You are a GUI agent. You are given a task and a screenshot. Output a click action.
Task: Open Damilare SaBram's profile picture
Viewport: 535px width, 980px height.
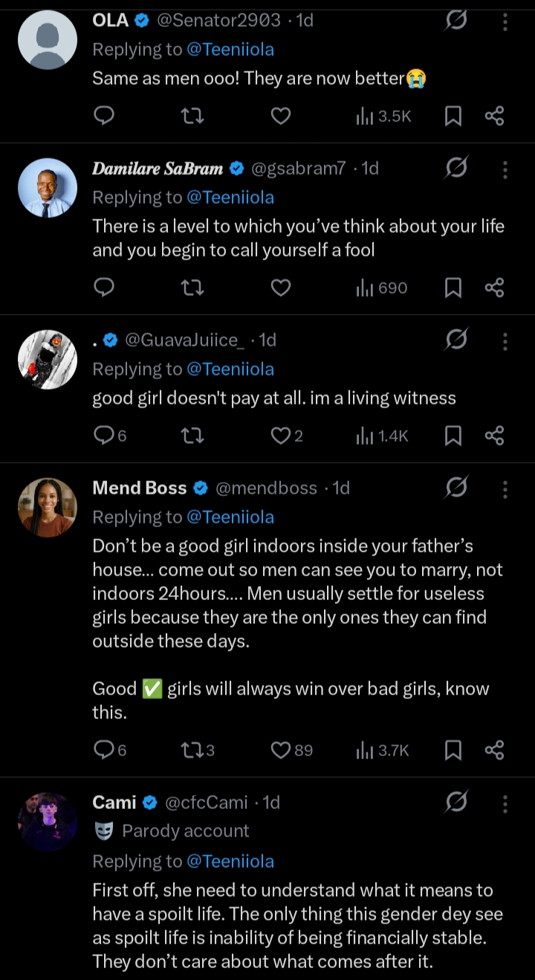tap(48, 187)
